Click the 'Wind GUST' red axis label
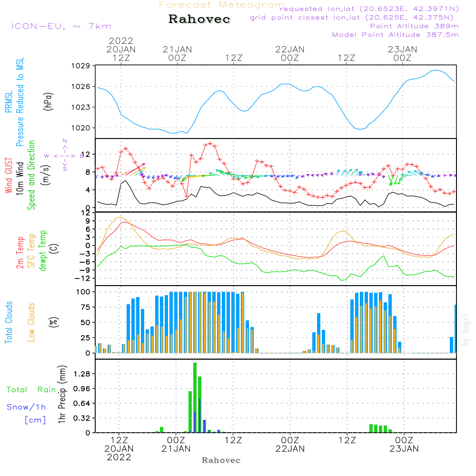Screen dimensions: 476x476 (x=9, y=175)
